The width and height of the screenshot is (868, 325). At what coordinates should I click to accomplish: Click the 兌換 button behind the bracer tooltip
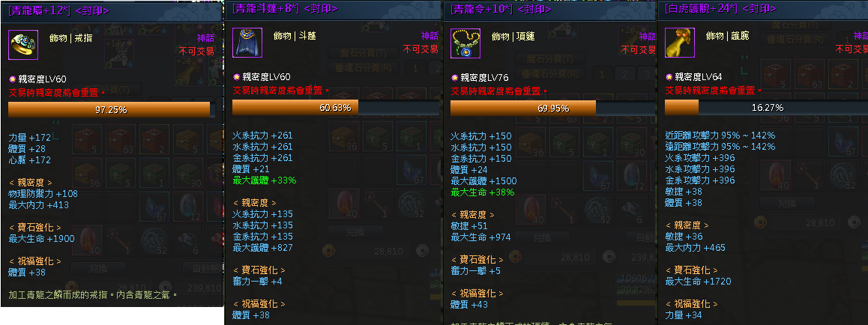786,203
